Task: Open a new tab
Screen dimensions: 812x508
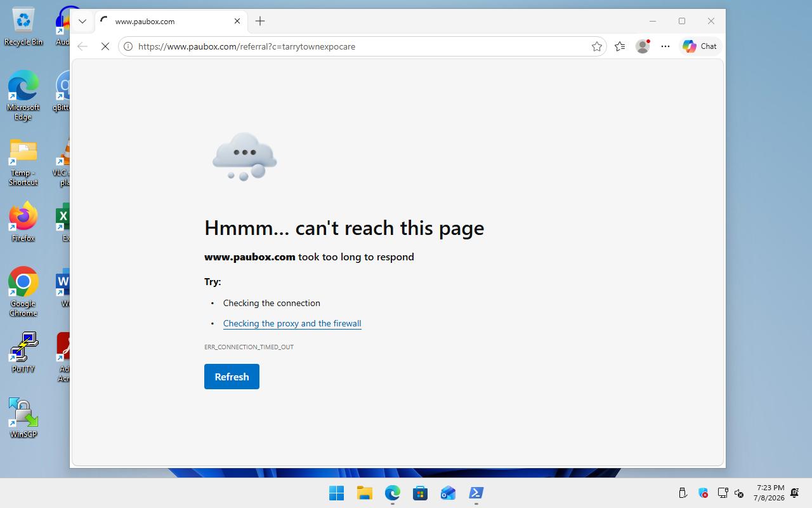Action: coord(260,21)
